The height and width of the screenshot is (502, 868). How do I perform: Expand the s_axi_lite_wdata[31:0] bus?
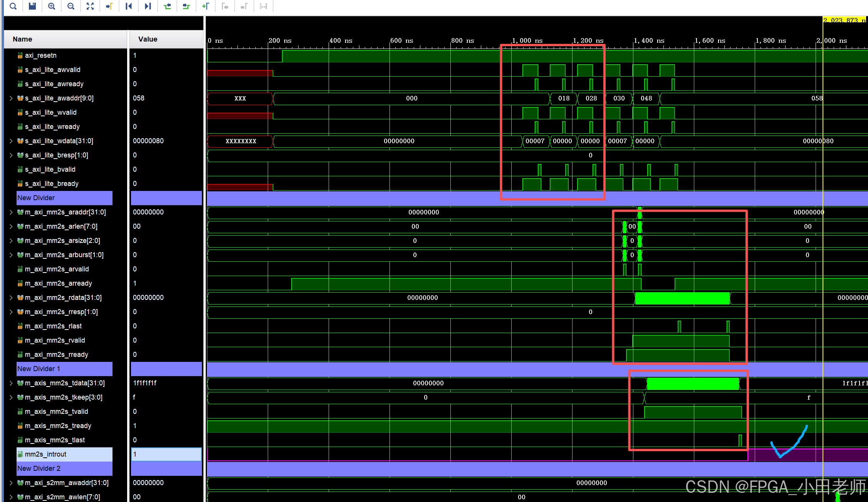point(11,141)
